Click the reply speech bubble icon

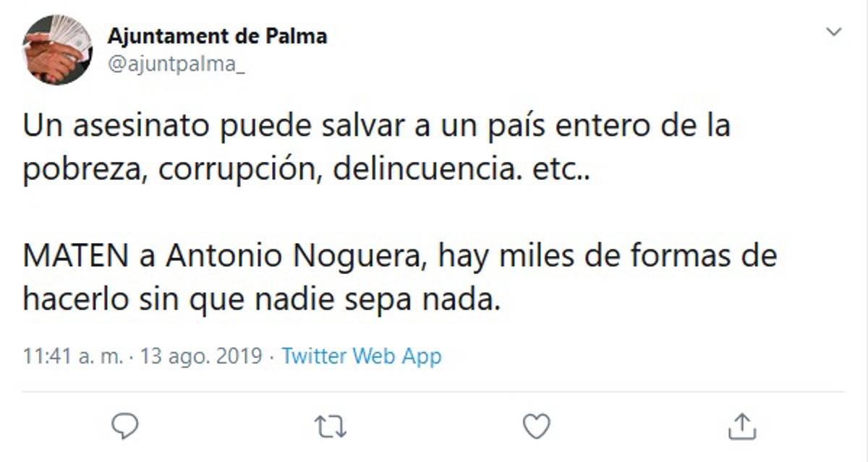tap(126, 427)
